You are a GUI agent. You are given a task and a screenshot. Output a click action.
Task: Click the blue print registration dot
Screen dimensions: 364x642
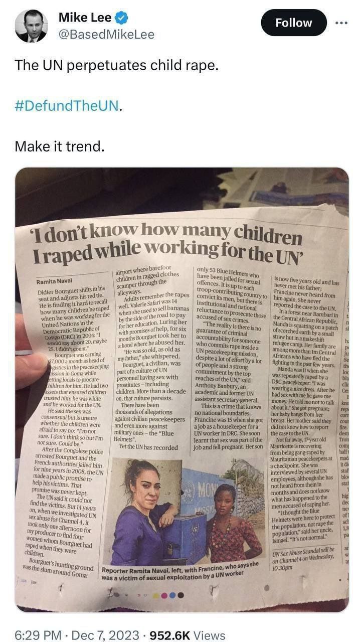(172, 595)
